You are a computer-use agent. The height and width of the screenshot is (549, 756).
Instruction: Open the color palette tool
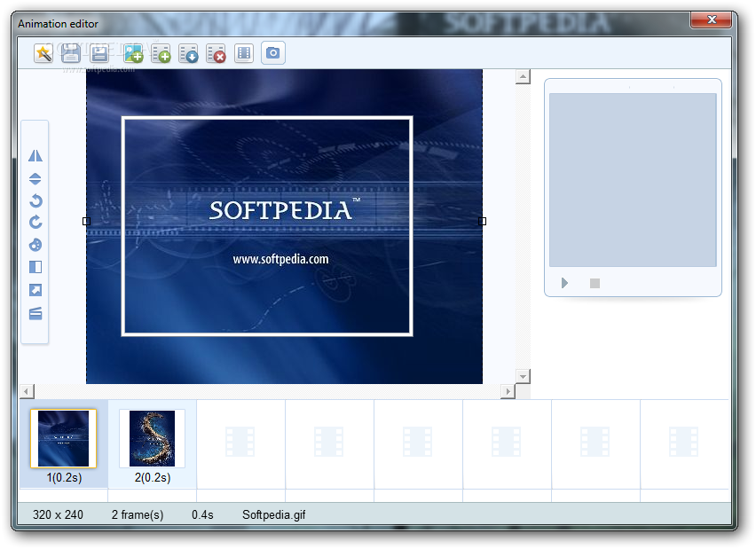click(x=35, y=245)
